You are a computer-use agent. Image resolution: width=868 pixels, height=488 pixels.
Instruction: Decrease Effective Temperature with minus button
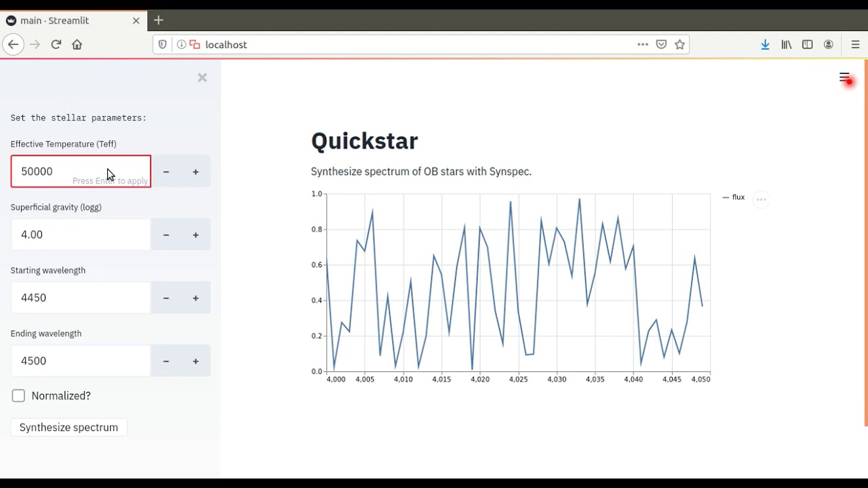tap(166, 171)
